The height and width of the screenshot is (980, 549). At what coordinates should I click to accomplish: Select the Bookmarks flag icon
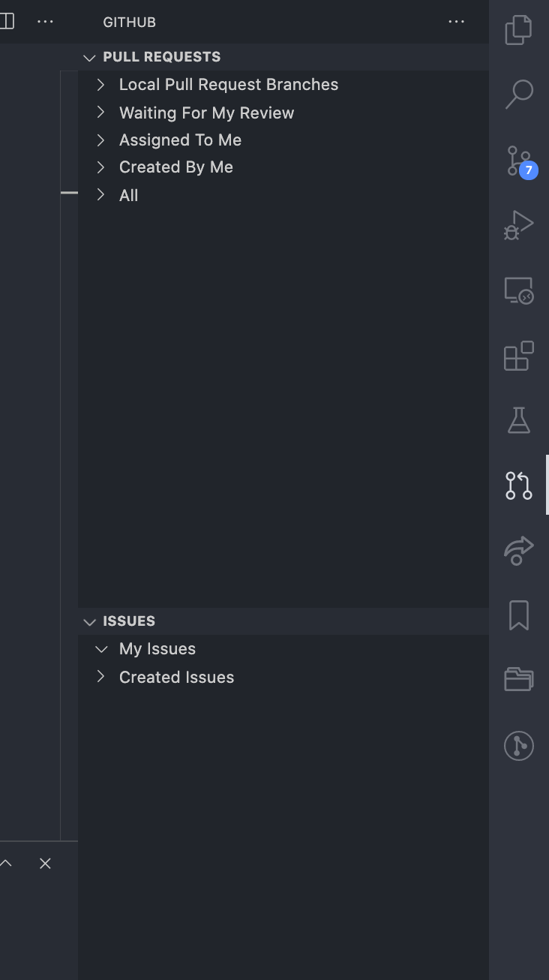(518, 615)
